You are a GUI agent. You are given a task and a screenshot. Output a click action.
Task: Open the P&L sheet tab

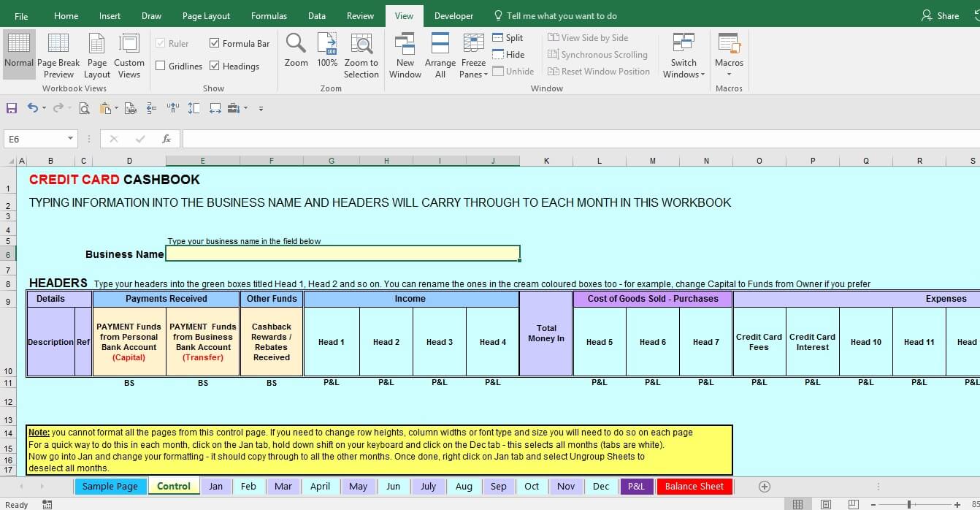click(x=636, y=486)
